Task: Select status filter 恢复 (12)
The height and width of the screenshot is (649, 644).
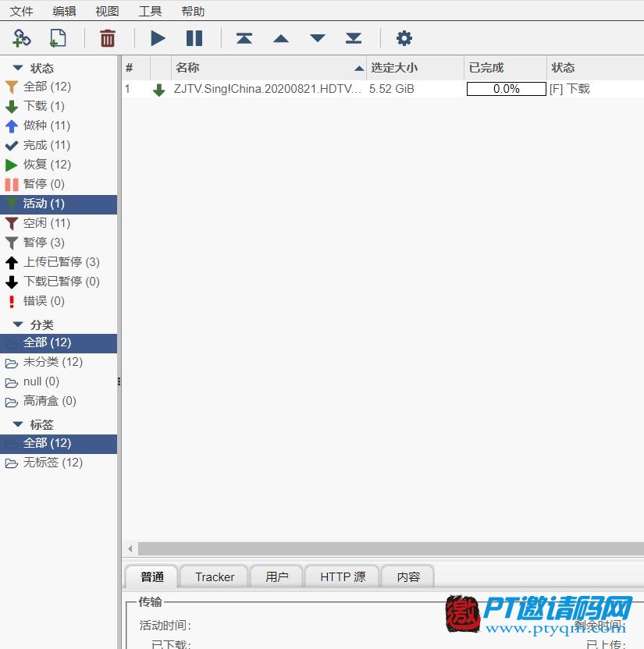Action: click(x=59, y=165)
